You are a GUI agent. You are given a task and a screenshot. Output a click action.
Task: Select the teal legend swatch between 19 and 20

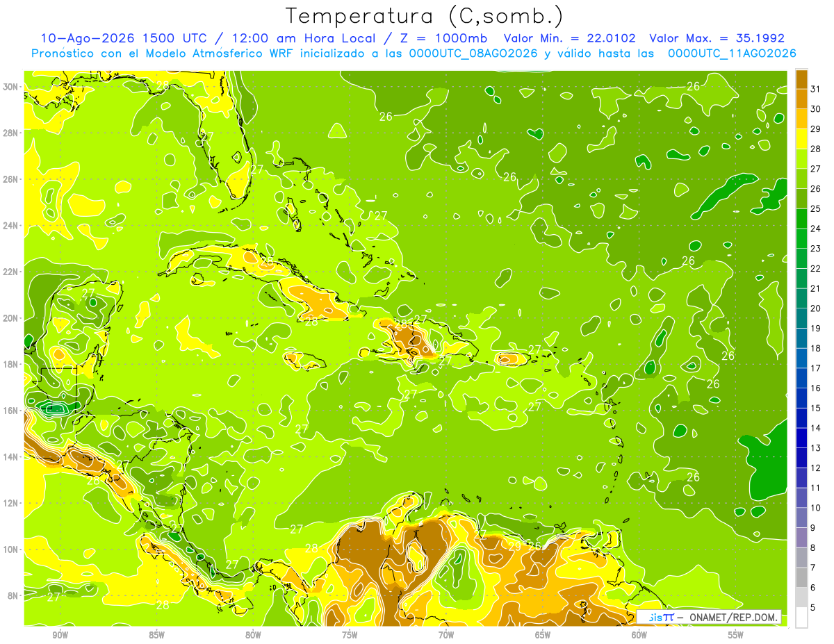pos(801,318)
